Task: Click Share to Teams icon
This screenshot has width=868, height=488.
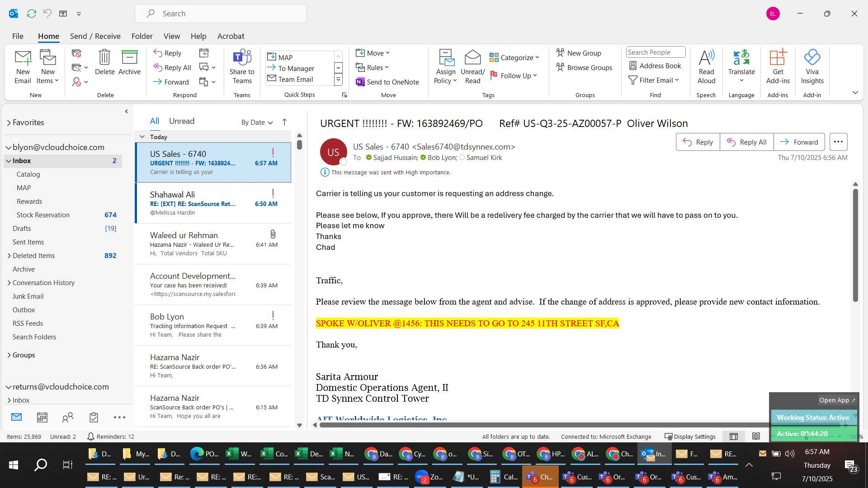Action: click(242, 67)
